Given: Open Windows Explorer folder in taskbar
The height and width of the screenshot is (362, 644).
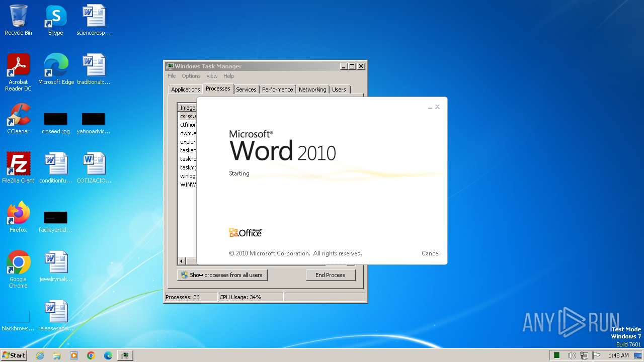Looking at the screenshot, I should coord(57,355).
